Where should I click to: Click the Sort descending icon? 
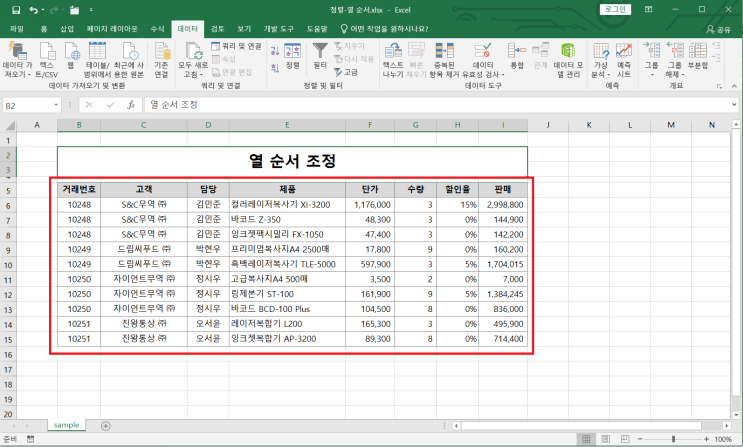pos(275,68)
